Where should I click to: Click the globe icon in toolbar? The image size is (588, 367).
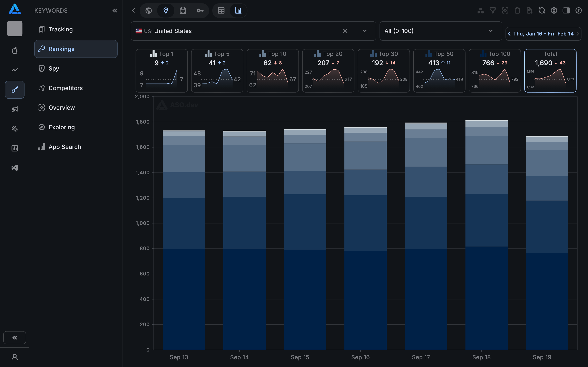pyautogui.click(x=148, y=10)
